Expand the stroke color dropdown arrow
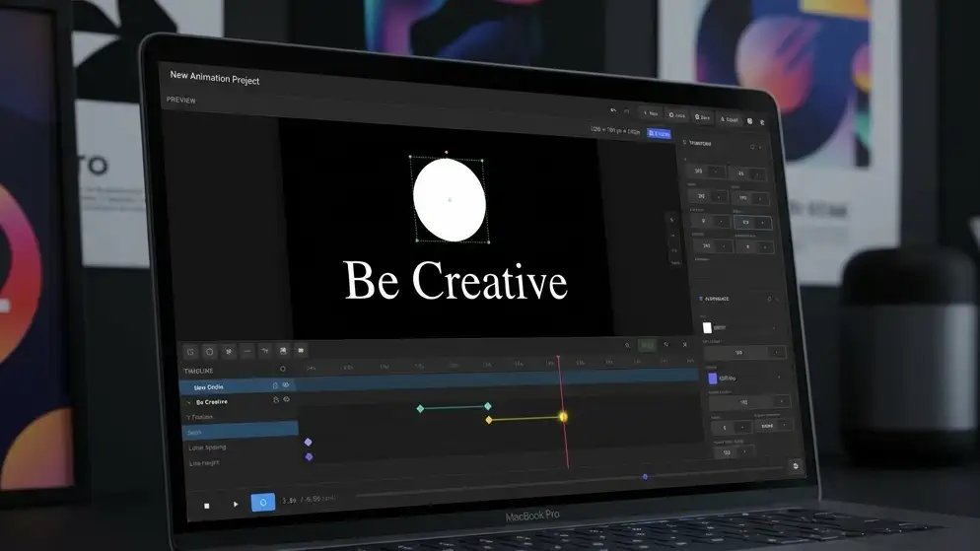 coord(779,378)
